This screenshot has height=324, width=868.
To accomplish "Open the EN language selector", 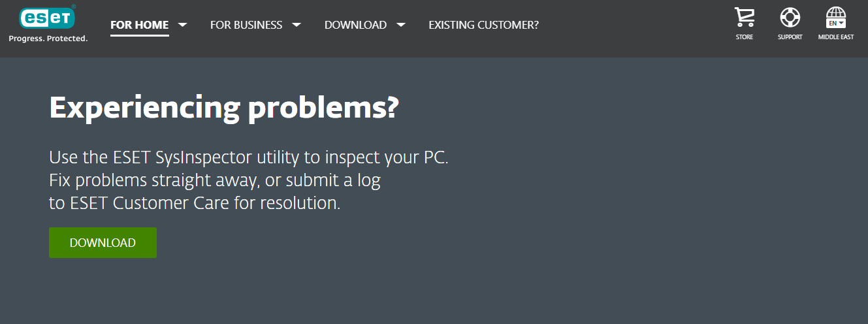I will click(x=836, y=23).
